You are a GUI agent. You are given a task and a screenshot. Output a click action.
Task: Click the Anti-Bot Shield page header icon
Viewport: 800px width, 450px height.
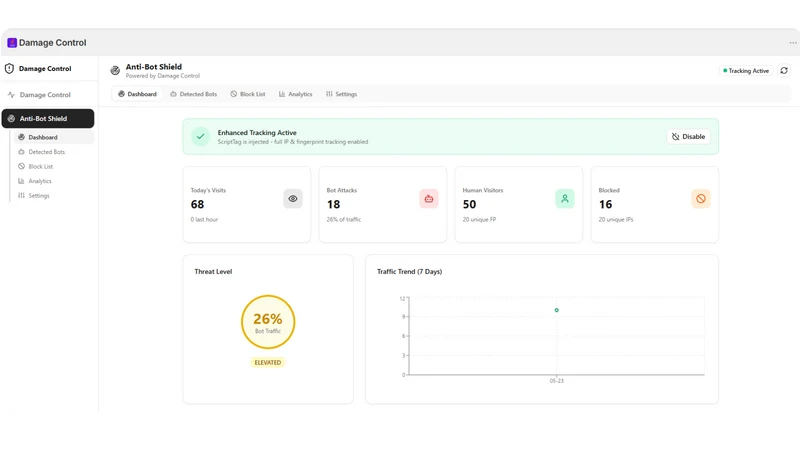[115, 70]
